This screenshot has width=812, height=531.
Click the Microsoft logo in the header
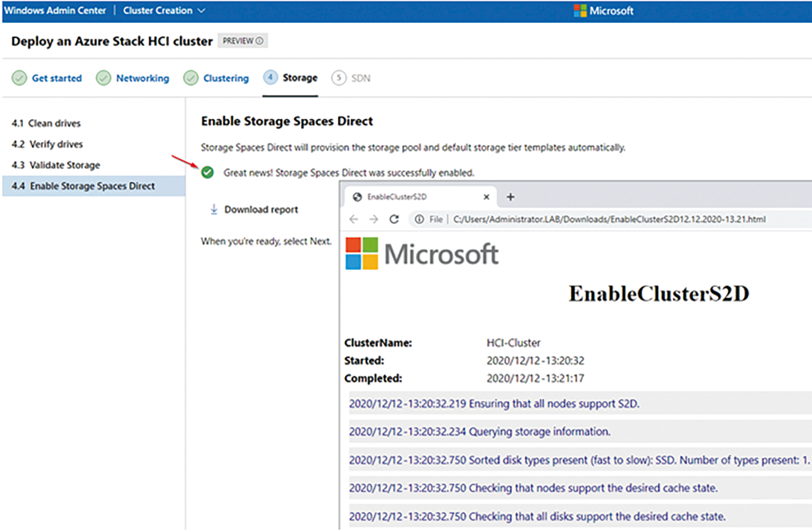[x=604, y=10]
